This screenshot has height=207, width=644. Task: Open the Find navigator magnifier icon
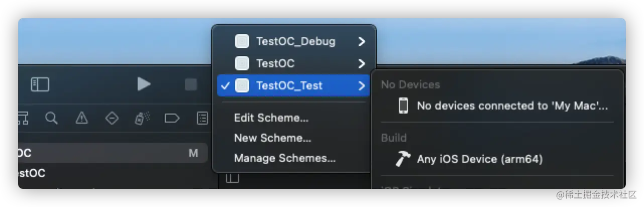(51, 118)
